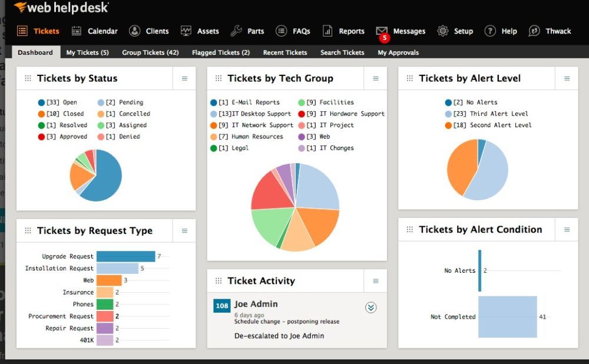The height and width of the screenshot is (364, 589).
Task: Open Tickets by Status widget menu
Action: (x=184, y=79)
